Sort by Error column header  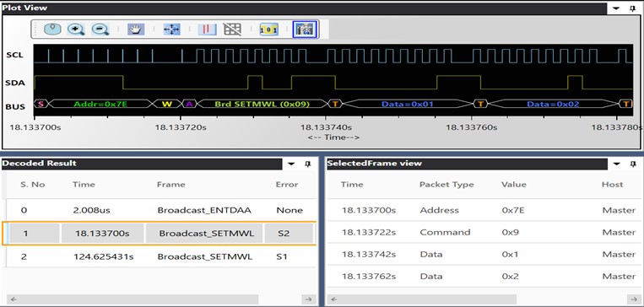(x=287, y=185)
